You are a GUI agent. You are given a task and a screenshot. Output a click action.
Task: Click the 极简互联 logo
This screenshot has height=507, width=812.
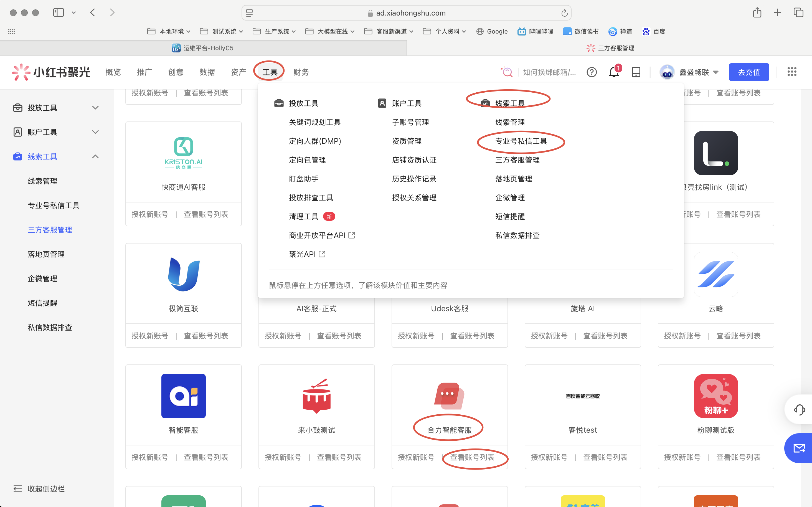tap(183, 275)
